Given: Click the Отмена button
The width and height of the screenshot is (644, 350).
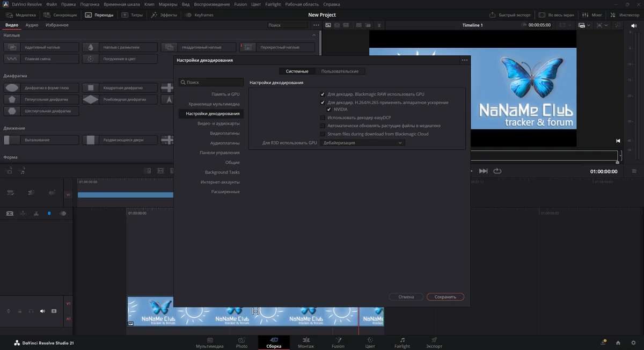Looking at the screenshot, I should pos(406,297).
